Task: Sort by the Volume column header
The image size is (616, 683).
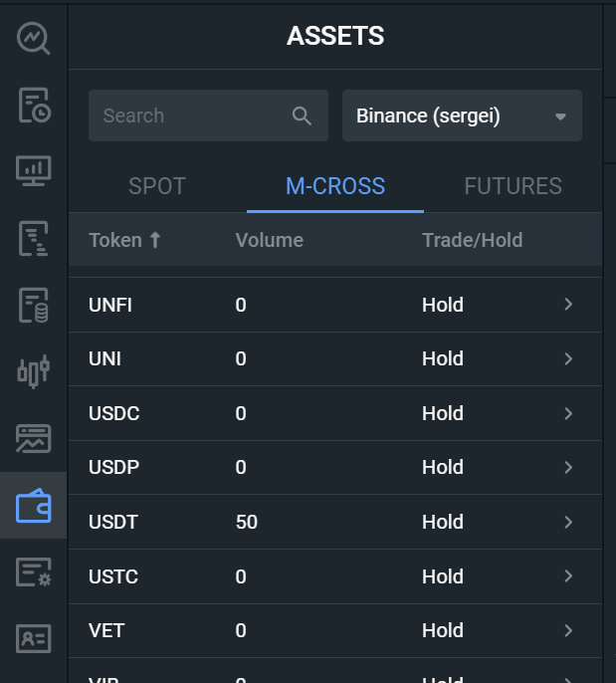Action: [x=269, y=240]
